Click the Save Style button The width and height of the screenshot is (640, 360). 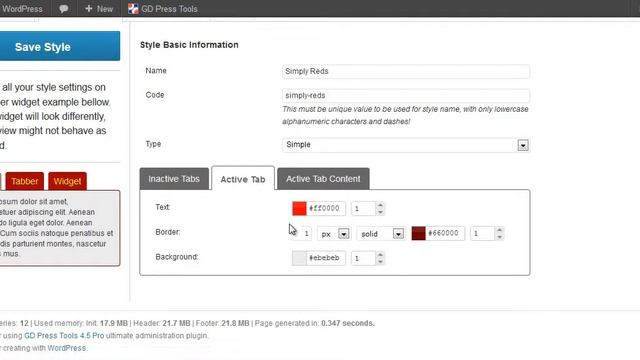pyautogui.click(x=60, y=46)
